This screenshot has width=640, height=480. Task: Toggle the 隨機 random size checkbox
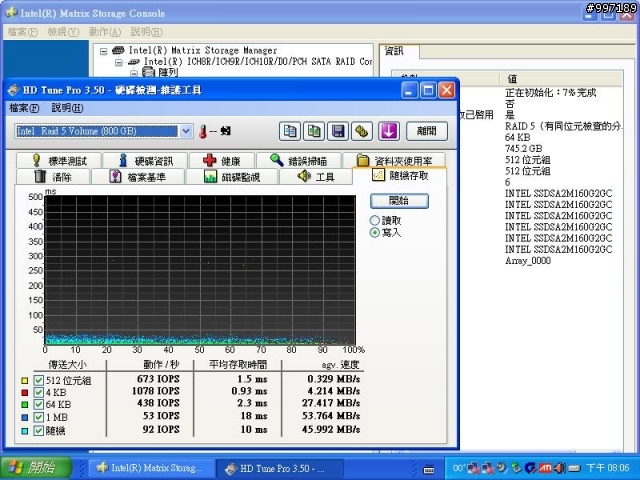coord(38,430)
